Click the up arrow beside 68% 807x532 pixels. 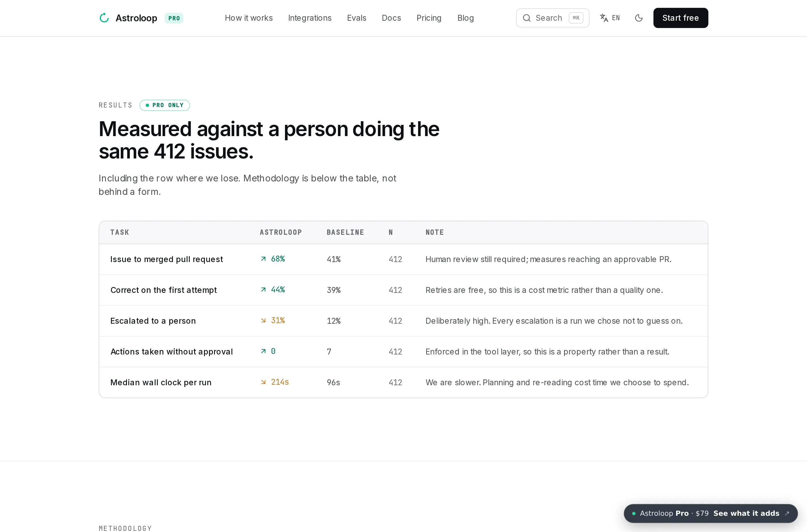[x=263, y=259]
